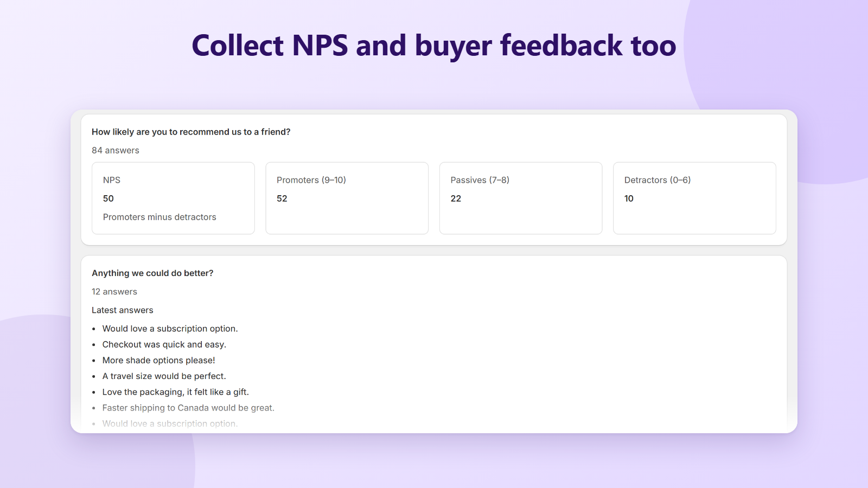Open the Promoters (9–10) card
The height and width of the screenshot is (488, 868).
point(347,198)
